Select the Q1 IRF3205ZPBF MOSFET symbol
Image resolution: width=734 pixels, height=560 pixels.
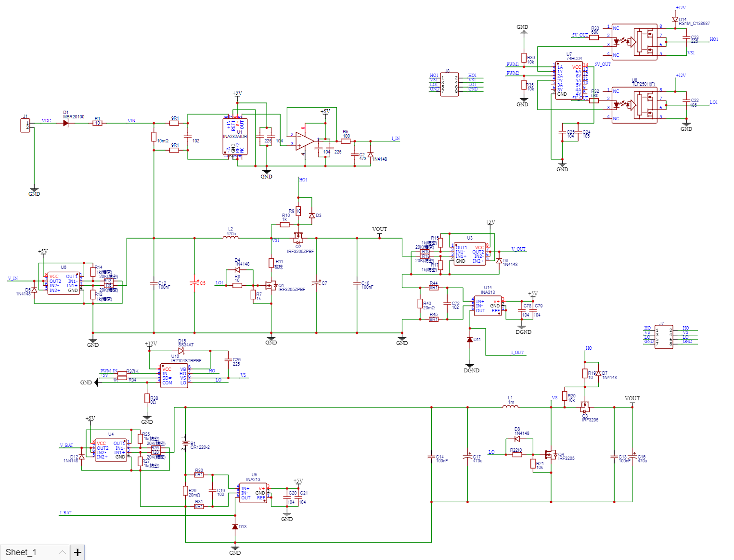click(272, 285)
